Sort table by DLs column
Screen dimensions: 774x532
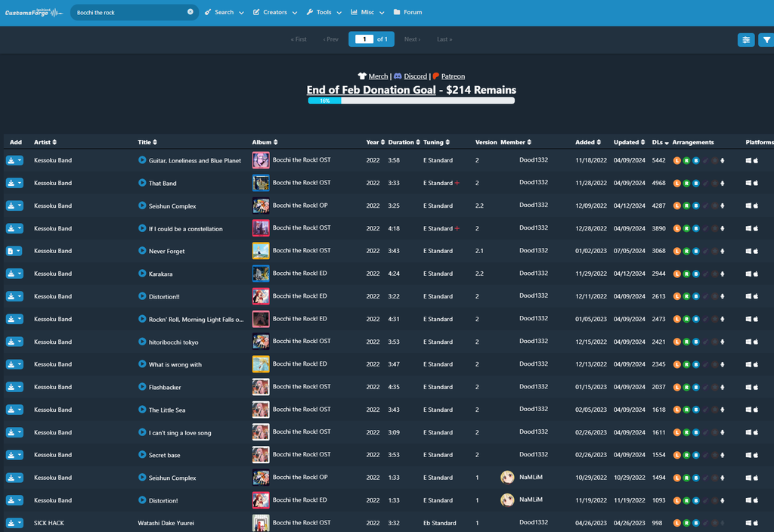pos(661,142)
